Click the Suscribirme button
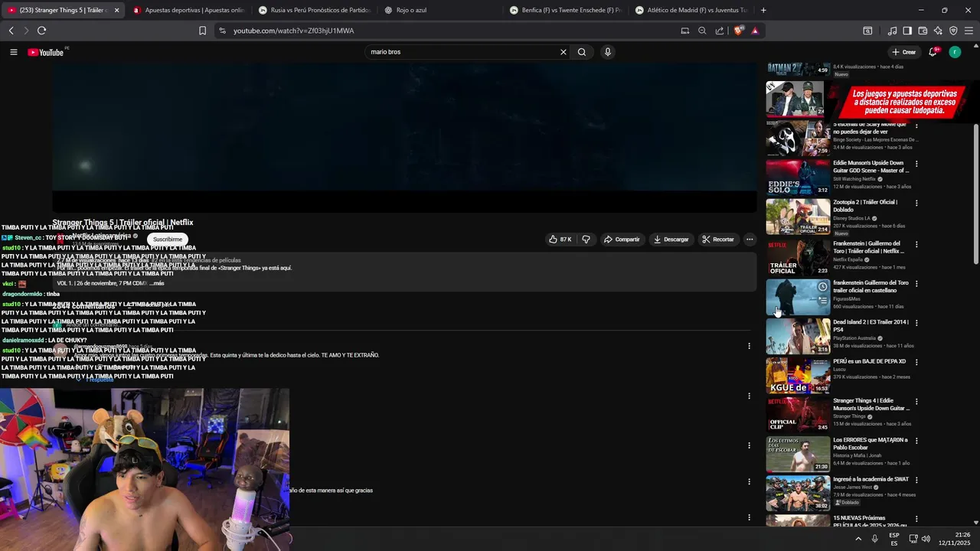The height and width of the screenshot is (551, 980). click(168, 240)
